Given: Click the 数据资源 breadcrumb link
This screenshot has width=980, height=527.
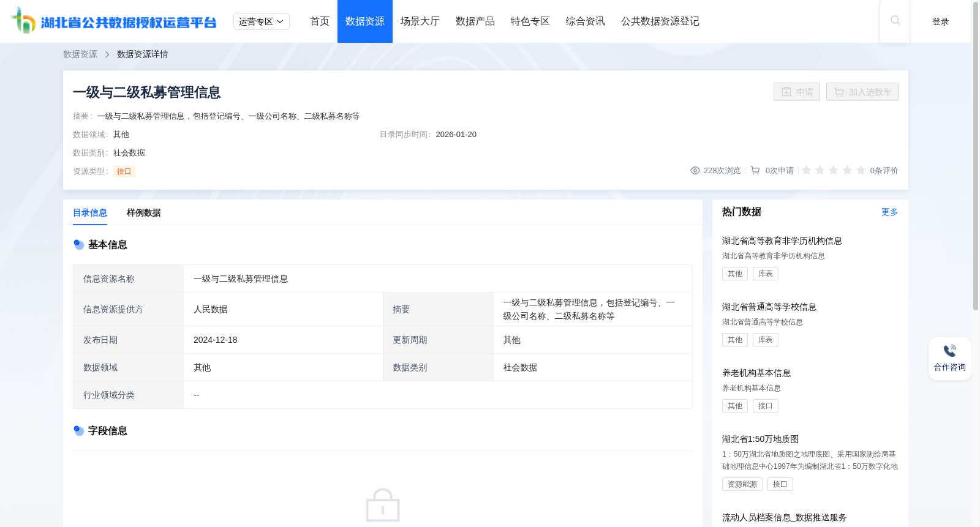Looking at the screenshot, I should coord(80,54).
